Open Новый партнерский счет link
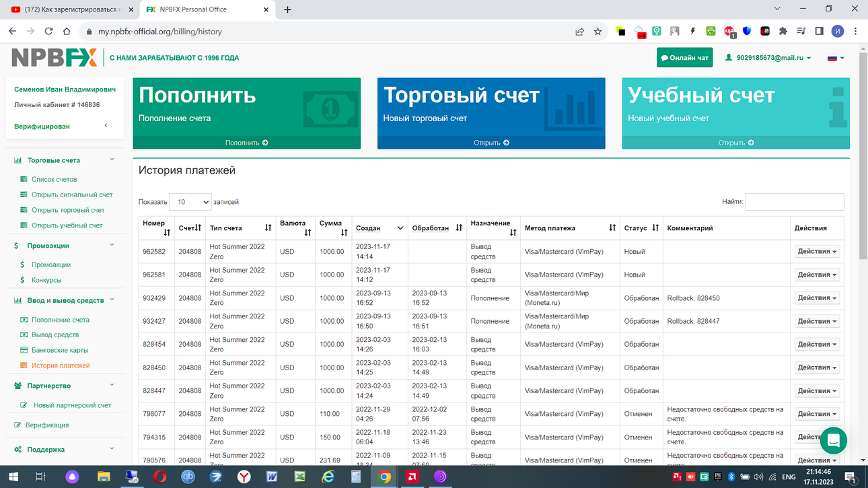Image resolution: width=868 pixels, height=488 pixels. 72,405
